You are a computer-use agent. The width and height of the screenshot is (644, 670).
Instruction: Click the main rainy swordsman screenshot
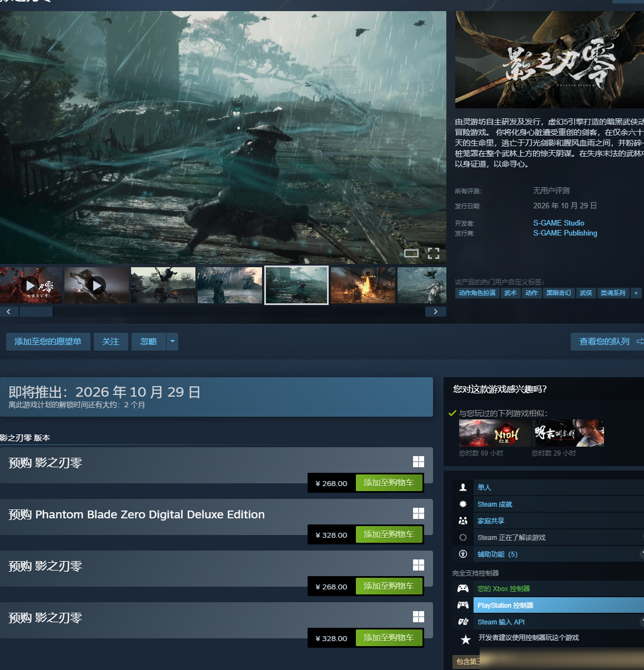coord(223,137)
